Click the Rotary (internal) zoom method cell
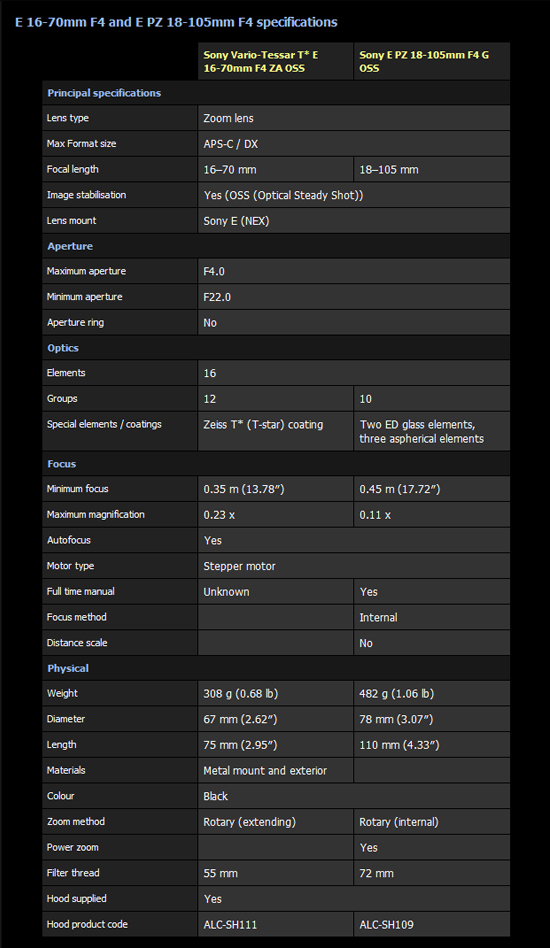The height and width of the screenshot is (948, 550). (432, 822)
